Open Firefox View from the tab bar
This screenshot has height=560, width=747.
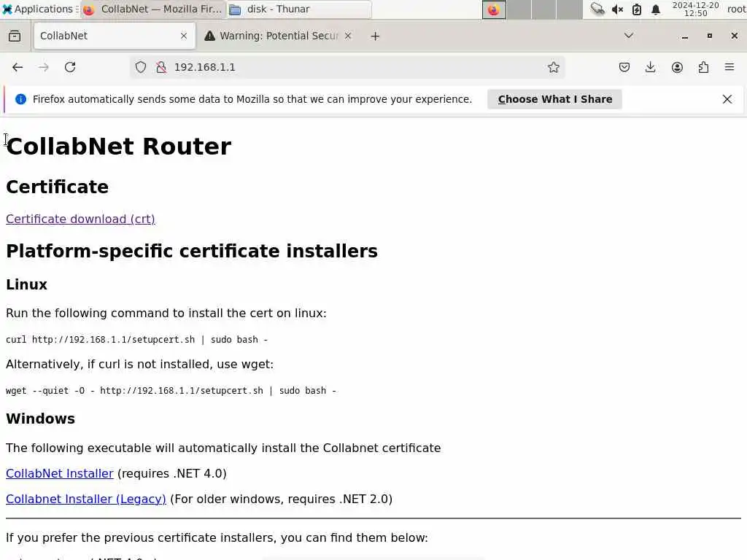pos(15,36)
